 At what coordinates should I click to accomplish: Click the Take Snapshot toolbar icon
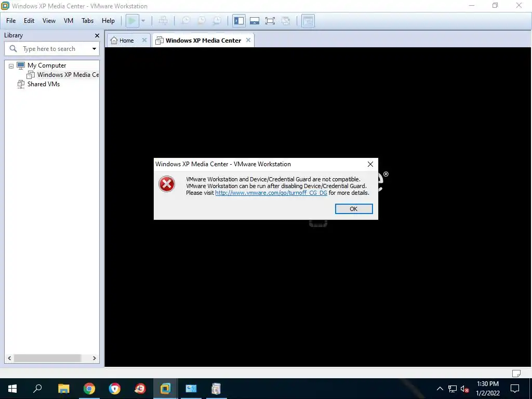(x=185, y=21)
